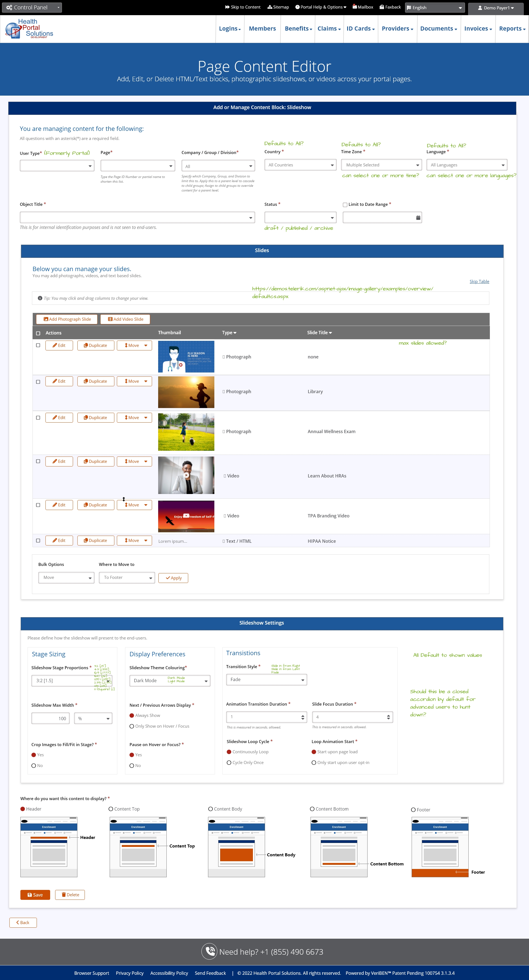529x980 pixels.
Task: Choose Footer display location radio
Action: click(413, 810)
